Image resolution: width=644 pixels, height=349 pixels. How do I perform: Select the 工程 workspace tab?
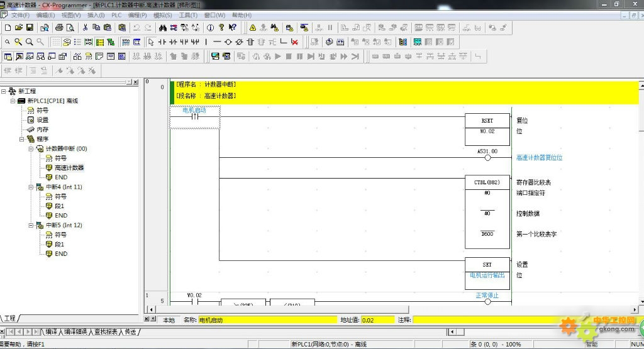tap(10, 318)
